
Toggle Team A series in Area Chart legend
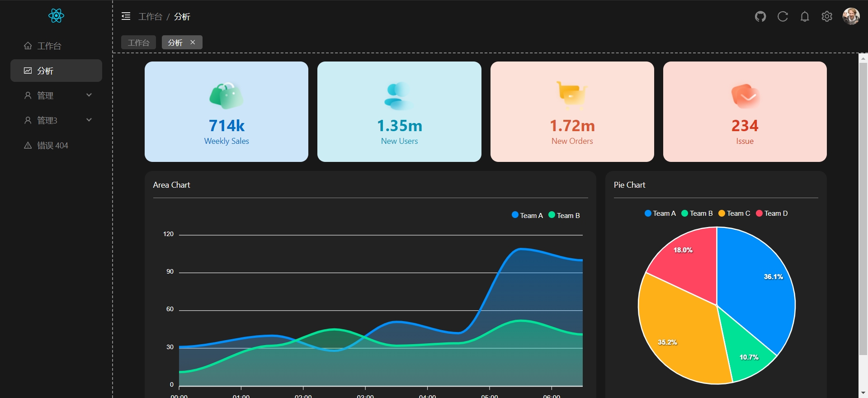point(527,215)
